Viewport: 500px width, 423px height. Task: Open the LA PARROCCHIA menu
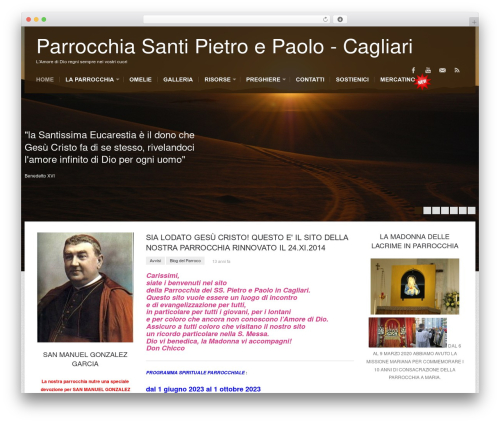coord(89,80)
